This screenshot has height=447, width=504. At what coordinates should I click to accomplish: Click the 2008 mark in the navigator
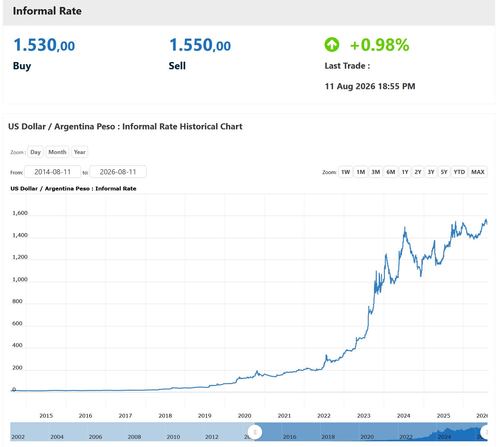(x=134, y=437)
